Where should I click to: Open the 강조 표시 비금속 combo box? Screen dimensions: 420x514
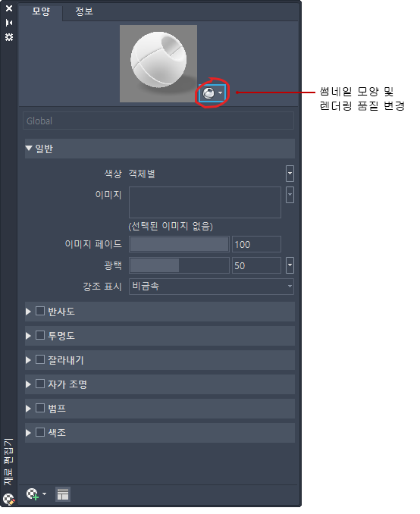(212, 287)
